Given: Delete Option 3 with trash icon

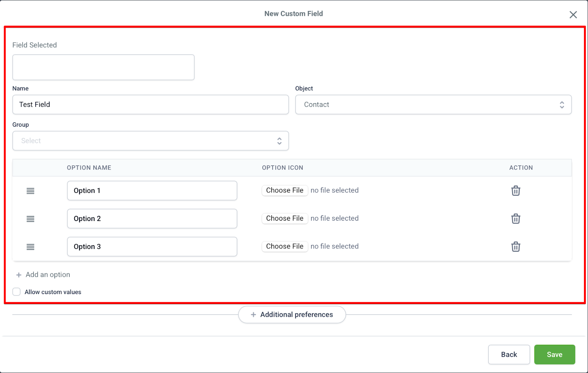Looking at the screenshot, I should tap(516, 246).
